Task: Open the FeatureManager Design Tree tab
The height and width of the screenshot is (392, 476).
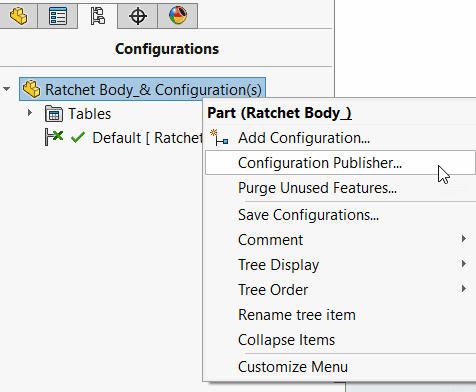Action: (x=18, y=16)
